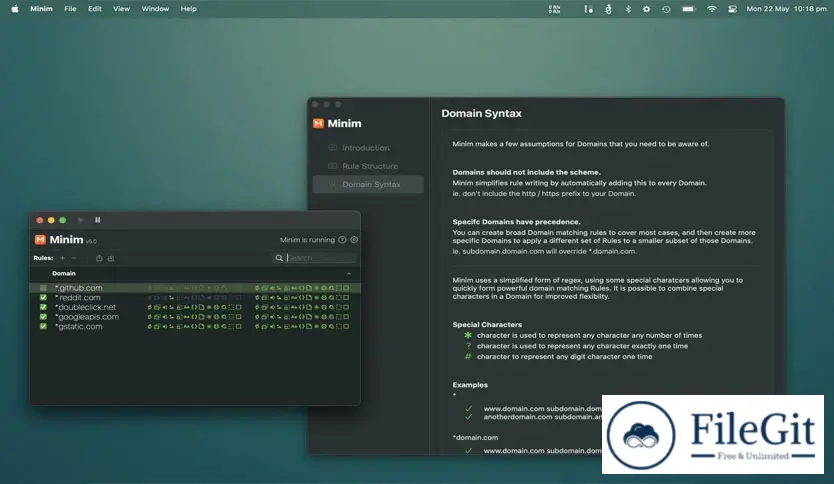This screenshot has height=484, width=834.
Task: Open Rule Structure page in help sidebar
Action: coord(368,166)
